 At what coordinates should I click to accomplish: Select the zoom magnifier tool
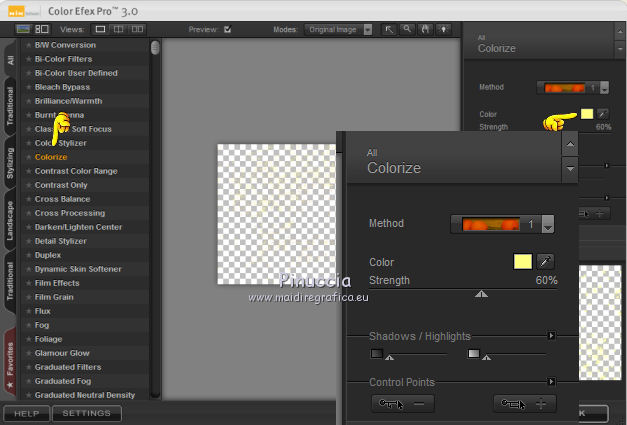[x=407, y=29]
